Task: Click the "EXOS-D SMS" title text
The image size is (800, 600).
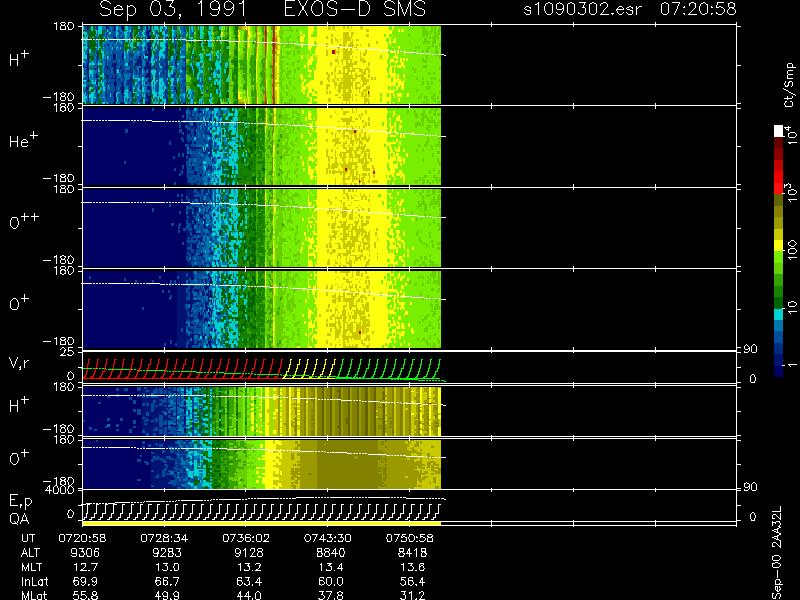Action: [355, 9]
